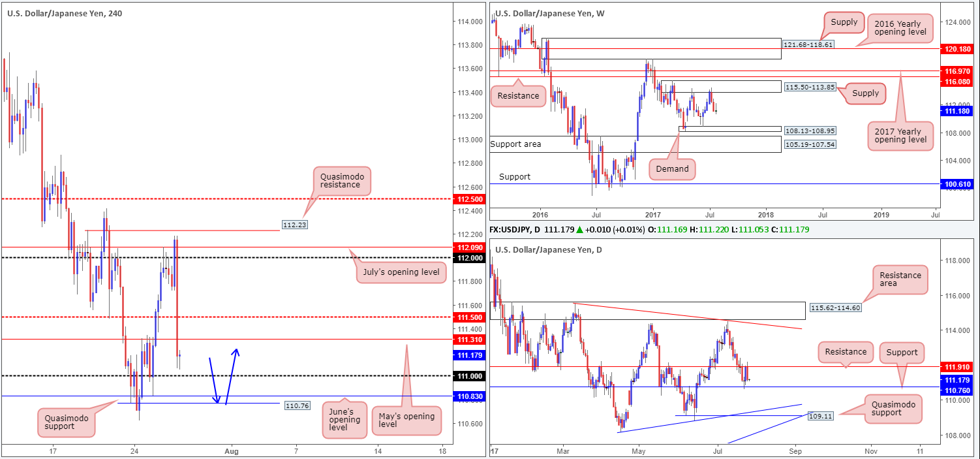Select the 112.23 price label

tap(295, 226)
